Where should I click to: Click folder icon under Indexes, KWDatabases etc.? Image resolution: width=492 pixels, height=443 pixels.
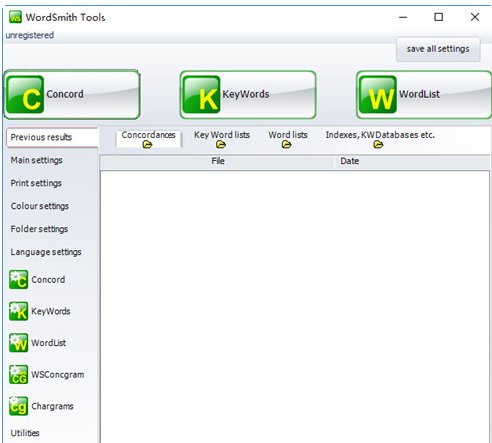378,145
